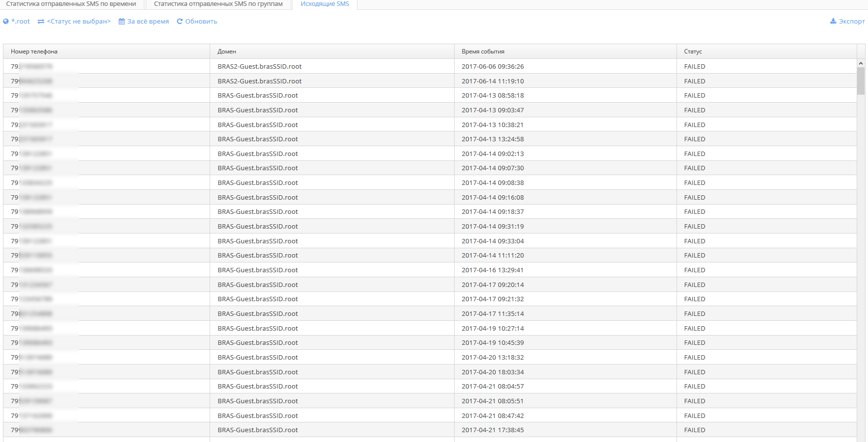Click the «Экспорт» link text
Image resolution: width=868 pixels, height=442 pixels.
pyautogui.click(x=852, y=22)
